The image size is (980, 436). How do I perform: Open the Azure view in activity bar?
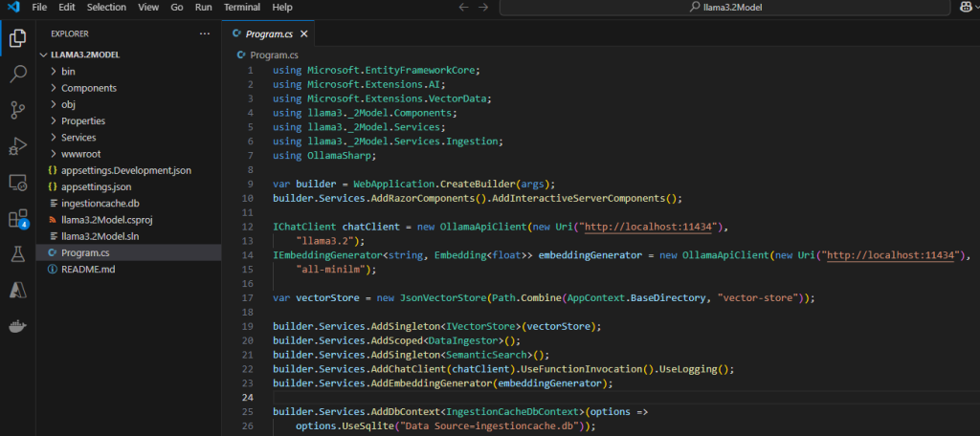17,290
